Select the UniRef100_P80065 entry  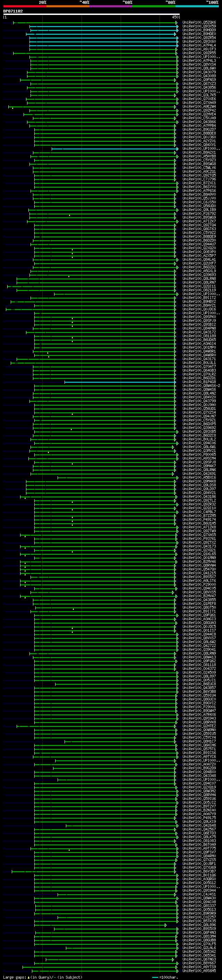pos(199,454)
